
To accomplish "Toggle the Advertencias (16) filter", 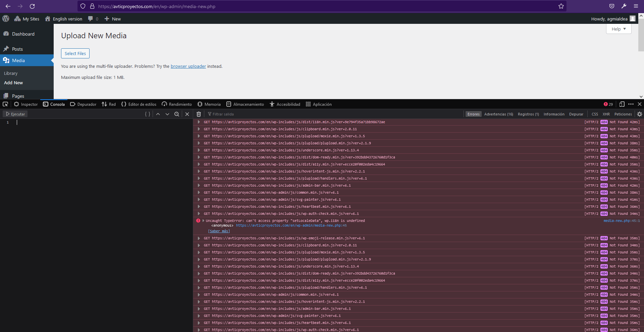I will [499, 114].
